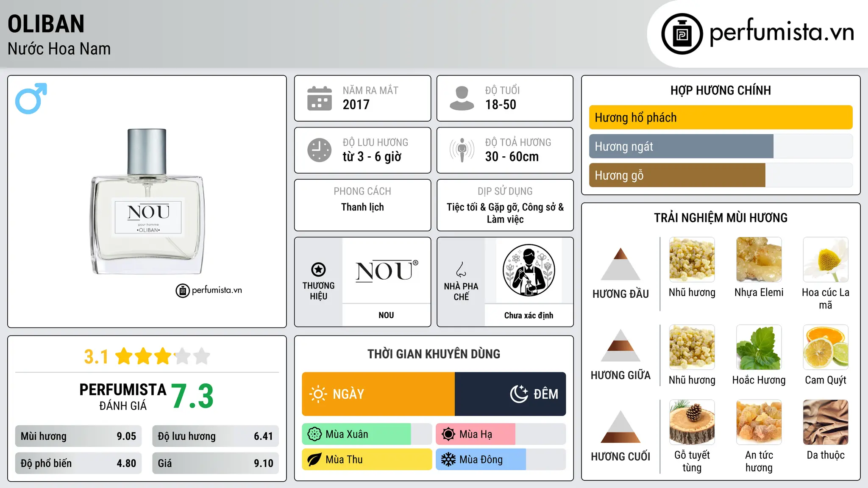Click the Hương đầu pyramid icon
868x488 pixels.
[620, 263]
